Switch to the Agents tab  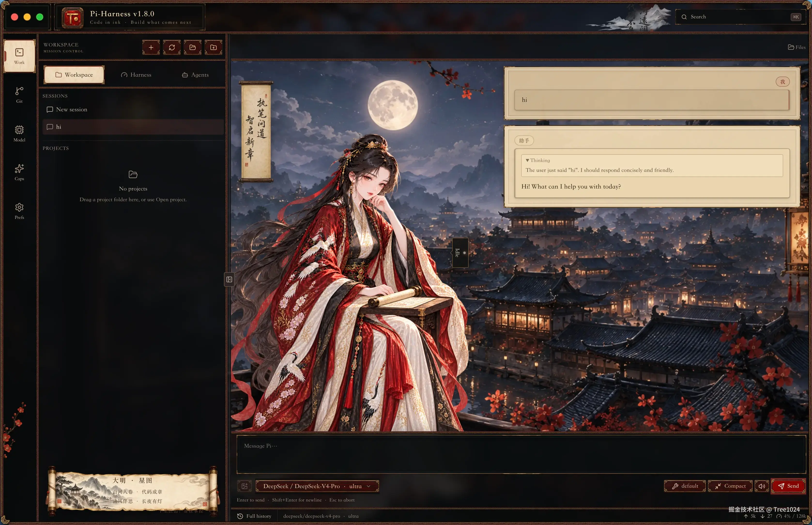pyautogui.click(x=195, y=75)
